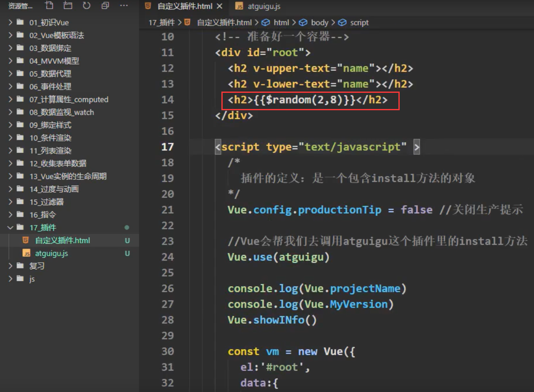534x392 pixels.
Task: Click v-lower-text attribute on line 13
Action: point(291,84)
